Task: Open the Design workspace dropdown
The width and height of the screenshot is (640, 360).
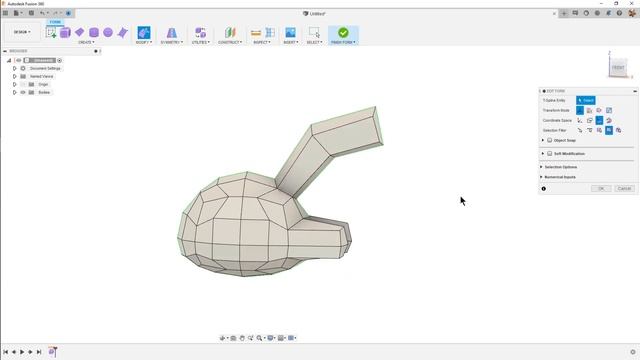Action: (x=22, y=32)
